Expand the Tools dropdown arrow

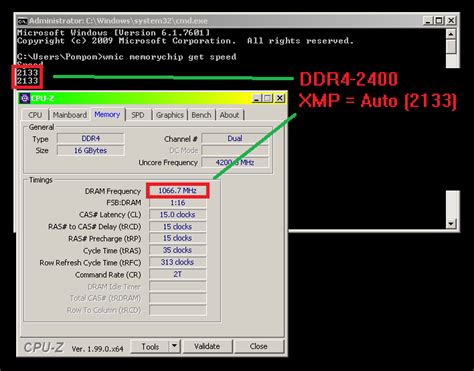tap(174, 347)
